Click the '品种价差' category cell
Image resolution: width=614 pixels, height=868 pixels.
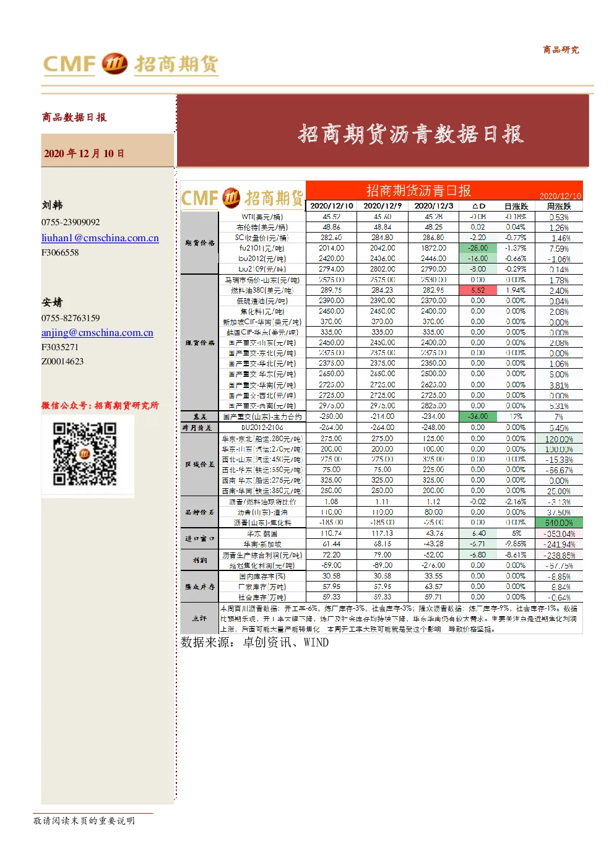pos(200,512)
